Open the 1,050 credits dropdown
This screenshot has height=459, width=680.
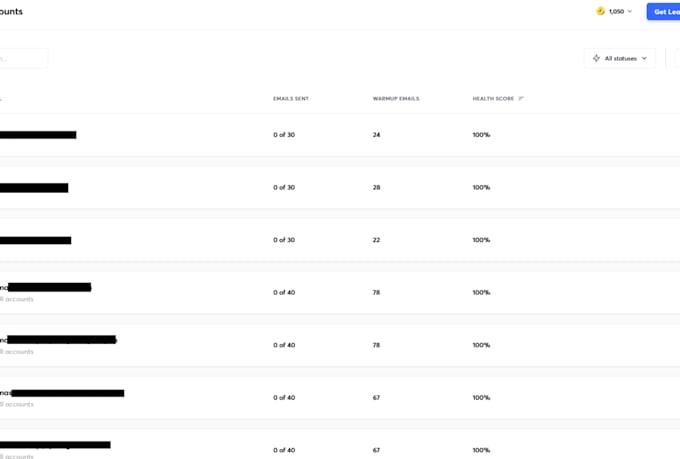[x=620, y=11]
